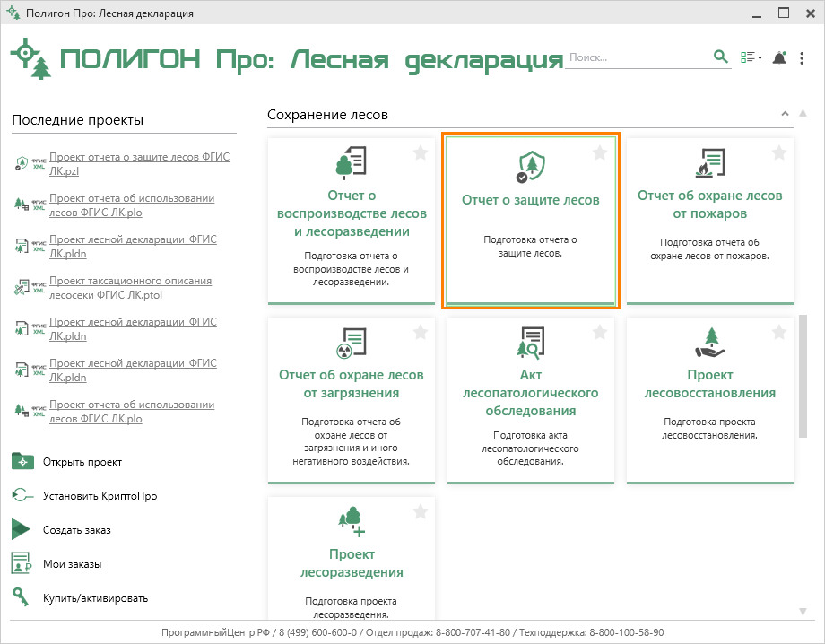
Task: Select Создать заказ text
Action: [x=77, y=530]
